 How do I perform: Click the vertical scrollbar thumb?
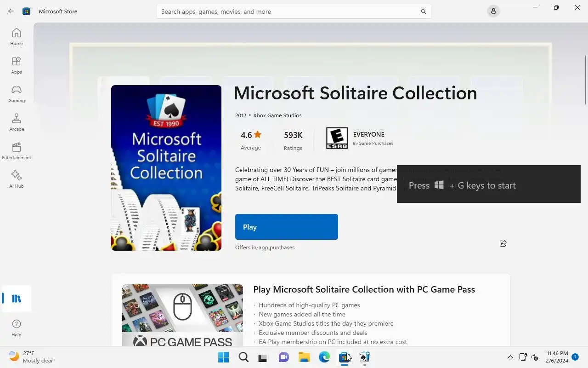(586, 79)
